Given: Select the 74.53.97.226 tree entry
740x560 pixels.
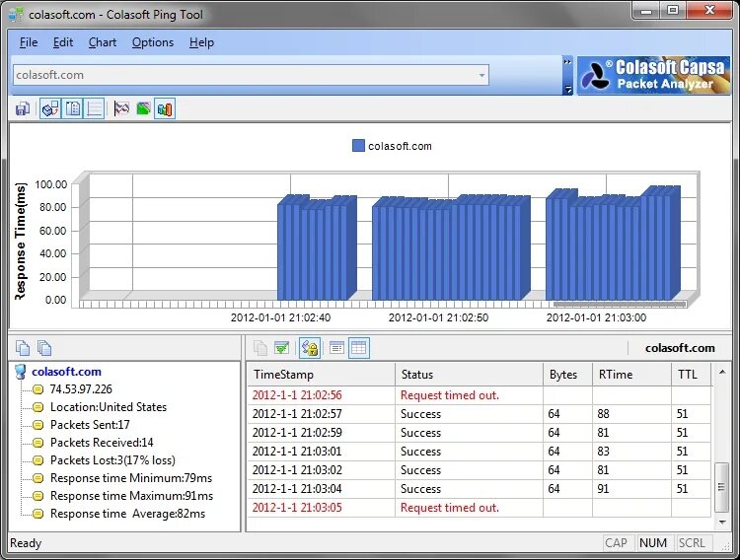Looking at the screenshot, I should click(x=81, y=389).
